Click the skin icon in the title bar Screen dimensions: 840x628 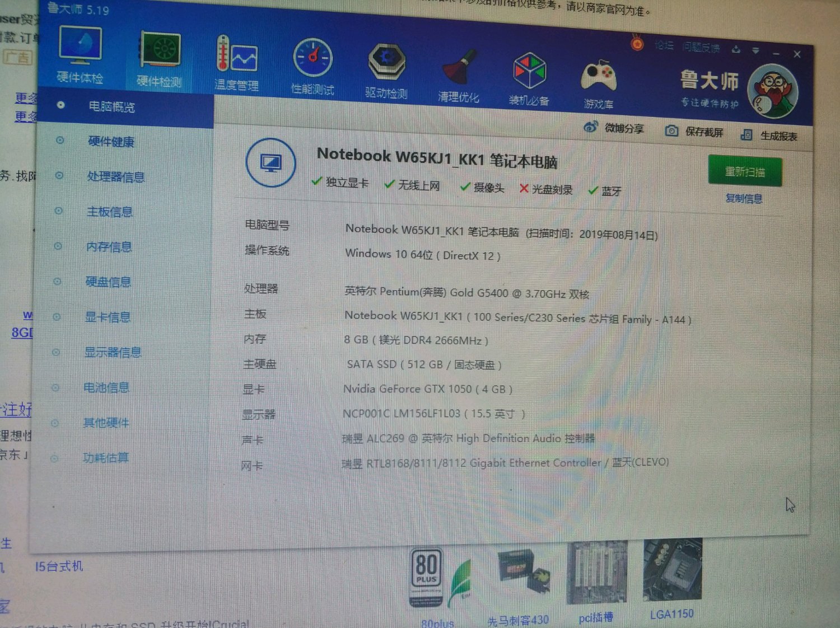click(x=736, y=50)
